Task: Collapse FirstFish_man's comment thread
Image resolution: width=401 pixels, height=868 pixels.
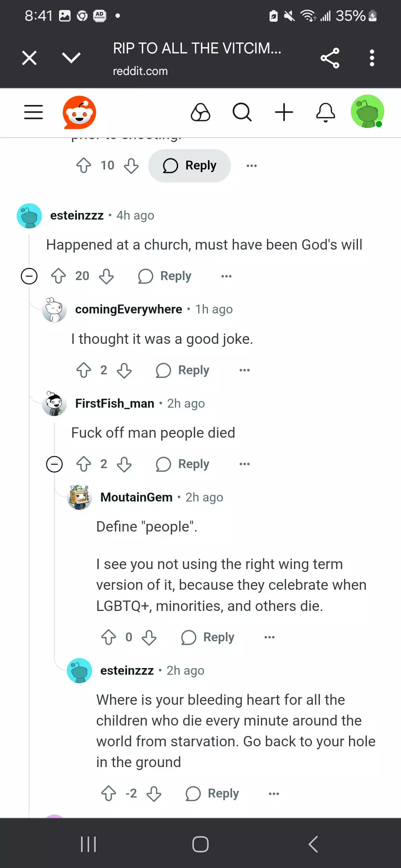Action: click(54, 464)
